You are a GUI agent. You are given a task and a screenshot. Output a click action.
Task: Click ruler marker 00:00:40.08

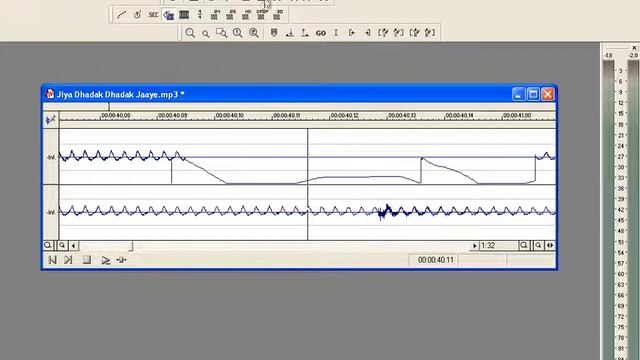(116, 116)
